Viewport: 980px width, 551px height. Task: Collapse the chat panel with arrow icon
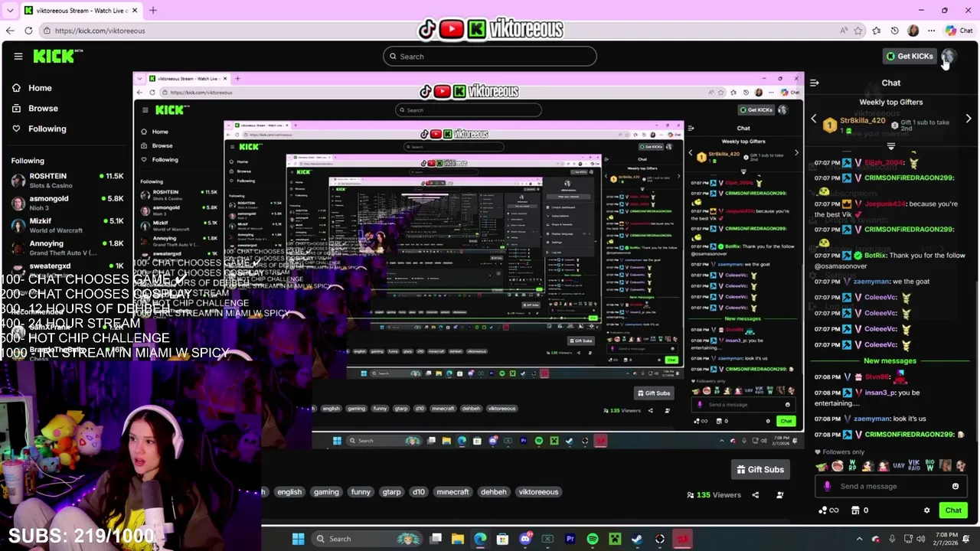815,83
